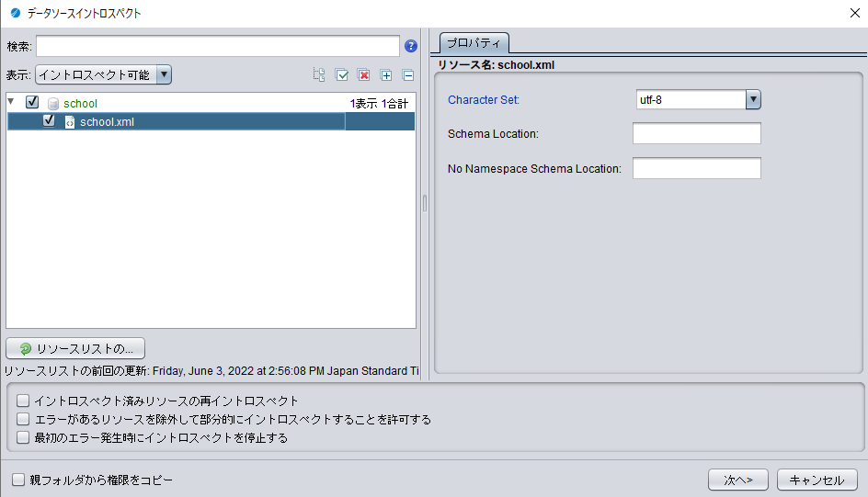Screen dimensions: 868x497
Task: Click the Schema Location input field
Action: [x=696, y=133]
